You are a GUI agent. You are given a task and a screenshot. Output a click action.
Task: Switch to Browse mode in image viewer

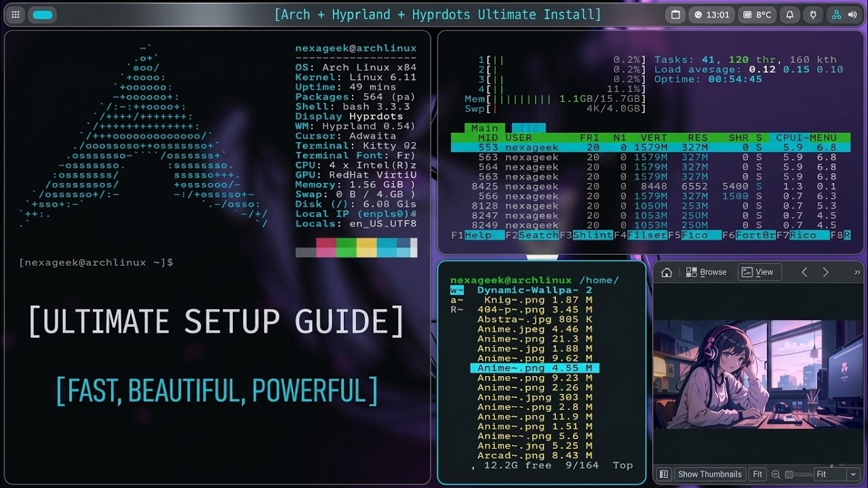[x=706, y=272]
